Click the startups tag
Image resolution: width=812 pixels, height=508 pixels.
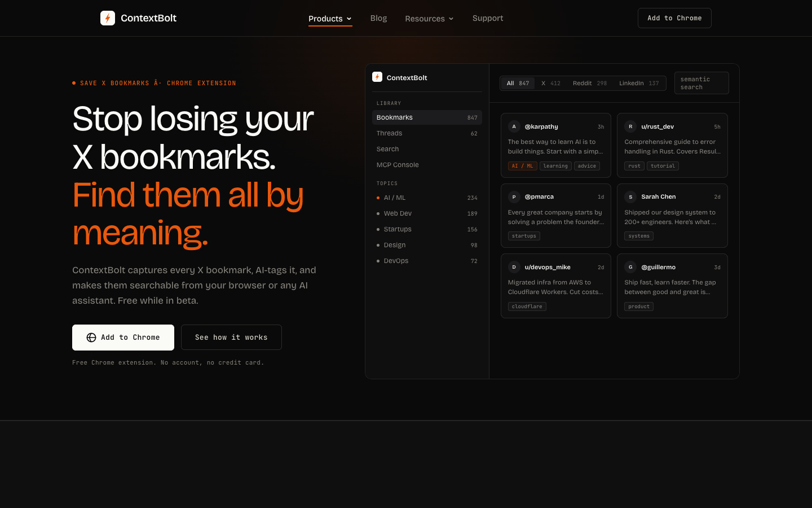[524, 236]
